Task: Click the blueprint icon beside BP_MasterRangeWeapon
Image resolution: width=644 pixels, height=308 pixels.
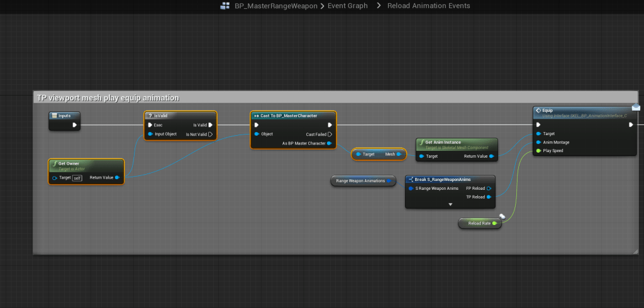Action: point(223,6)
